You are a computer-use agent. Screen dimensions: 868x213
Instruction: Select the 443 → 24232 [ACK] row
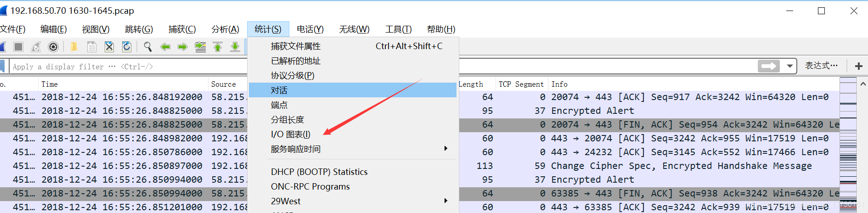tap(420, 152)
